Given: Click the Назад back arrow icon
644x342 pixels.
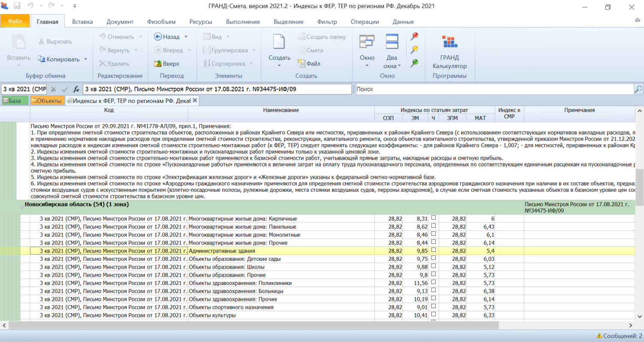Looking at the screenshot, I should (158, 37).
